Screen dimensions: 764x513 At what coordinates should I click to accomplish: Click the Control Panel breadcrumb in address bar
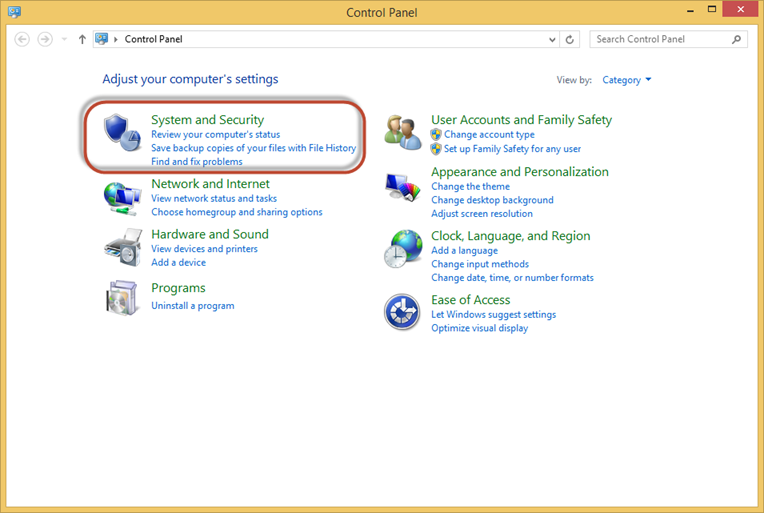(x=153, y=39)
